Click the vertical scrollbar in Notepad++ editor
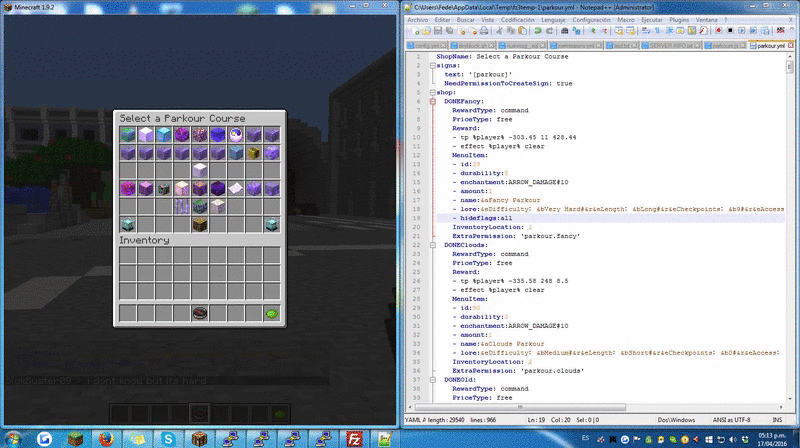The width and height of the screenshot is (800, 448). point(790,227)
